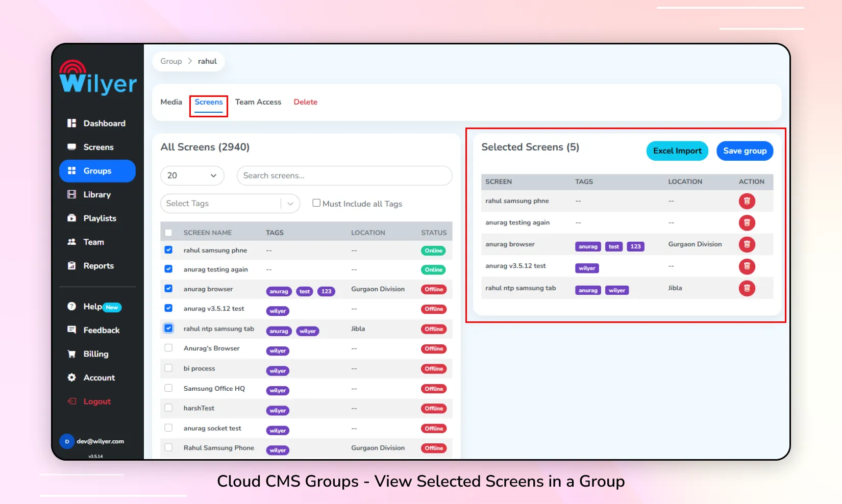This screenshot has height=504, width=842.
Task: Open the Library sidebar icon
Action: (72, 194)
